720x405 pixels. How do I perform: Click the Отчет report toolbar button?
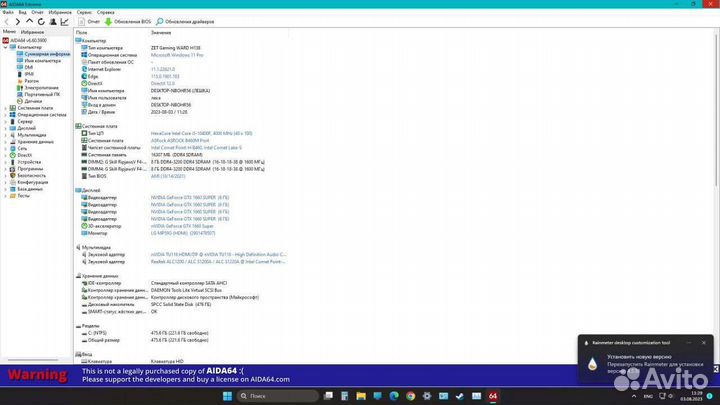click(x=89, y=22)
